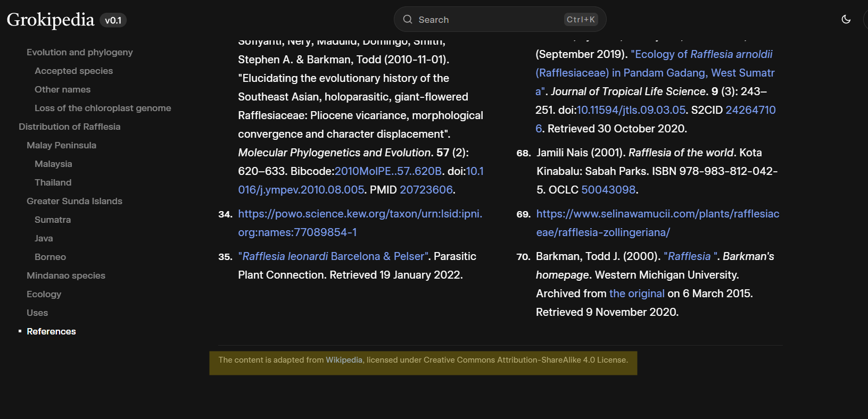Viewport: 868px width, 419px height.
Task: Click the Grokipedia logo
Action: point(51,20)
